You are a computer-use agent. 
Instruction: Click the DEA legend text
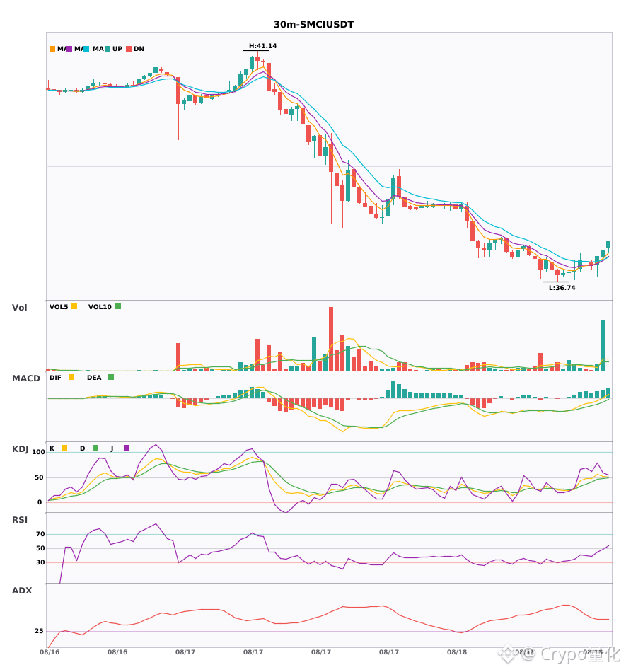click(x=94, y=378)
